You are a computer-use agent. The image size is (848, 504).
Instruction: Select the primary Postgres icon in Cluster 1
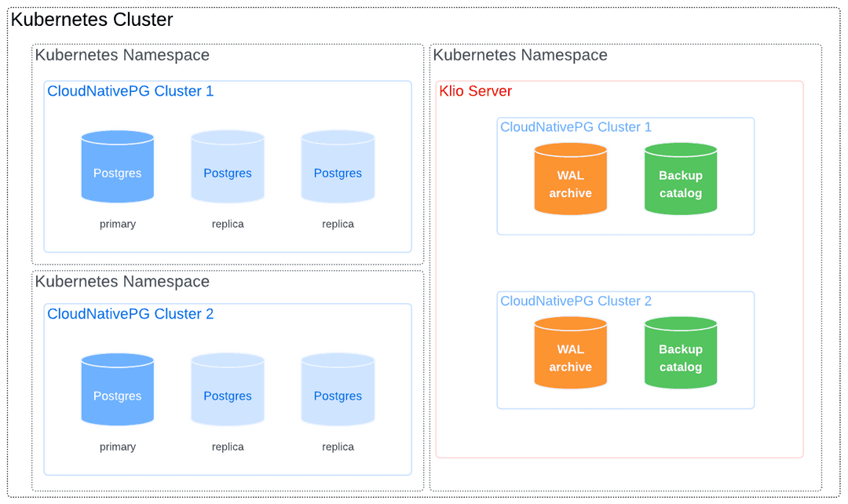click(x=117, y=166)
